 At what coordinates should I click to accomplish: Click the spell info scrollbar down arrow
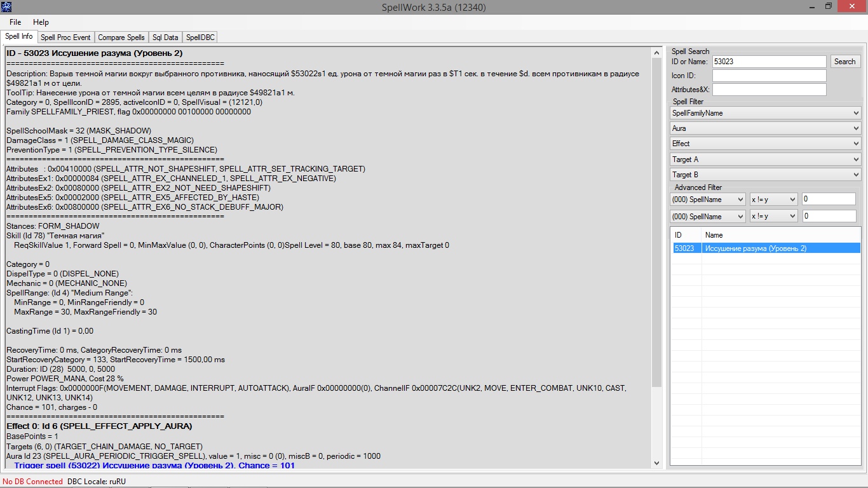pos(657,464)
